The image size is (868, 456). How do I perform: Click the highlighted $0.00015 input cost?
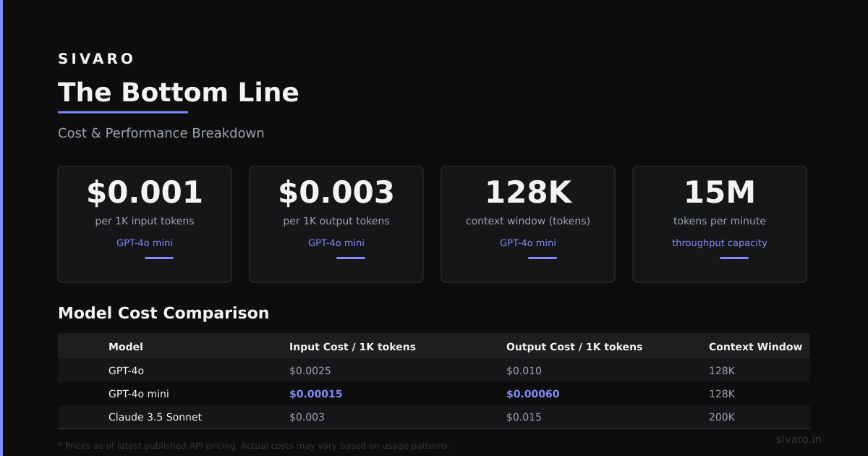(x=315, y=394)
